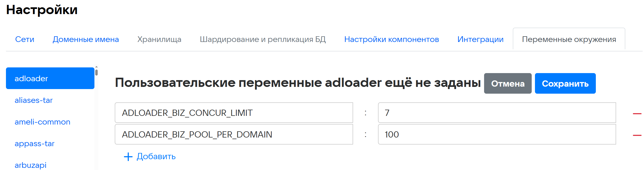644x170 pixels.
Task: Select appass-tar in the sidebar
Action: coord(34,143)
